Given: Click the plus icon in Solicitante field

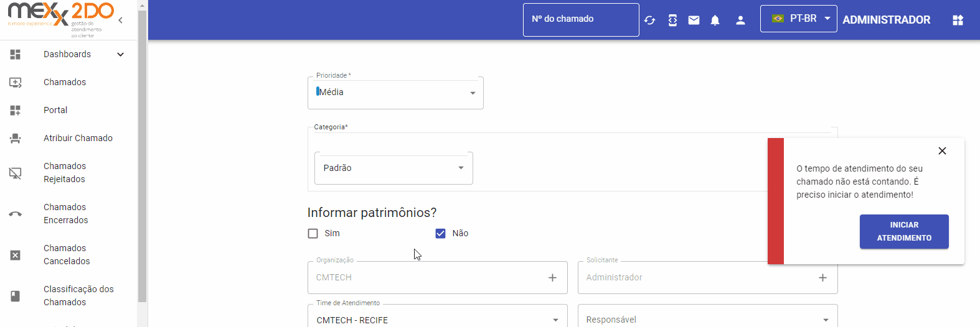Looking at the screenshot, I should (822, 278).
